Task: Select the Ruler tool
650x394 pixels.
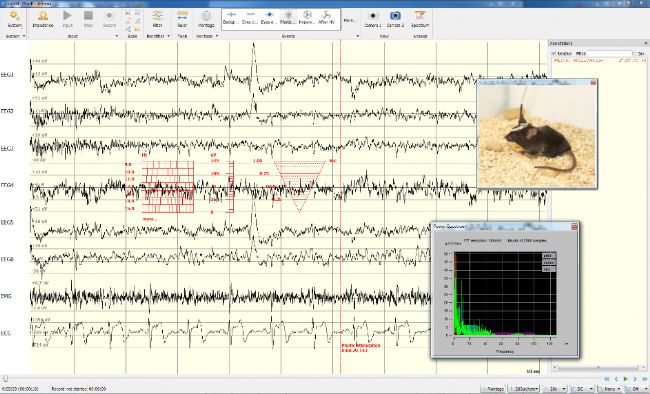Action: click(182, 19)
